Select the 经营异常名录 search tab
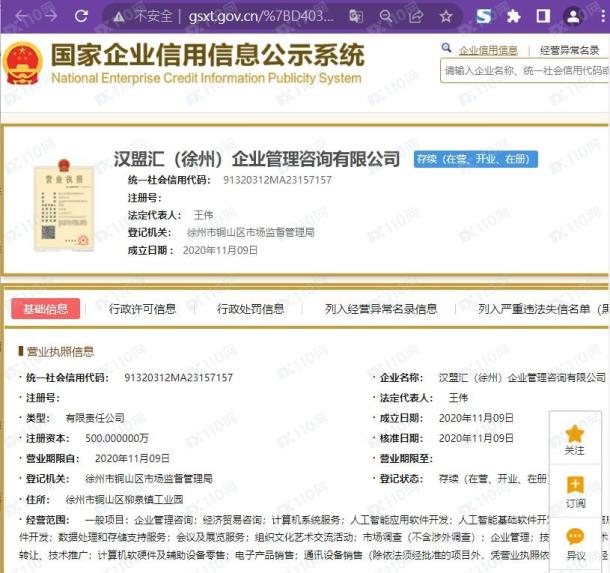The width and height of the screenshot is (610, 573). [570, 51]
